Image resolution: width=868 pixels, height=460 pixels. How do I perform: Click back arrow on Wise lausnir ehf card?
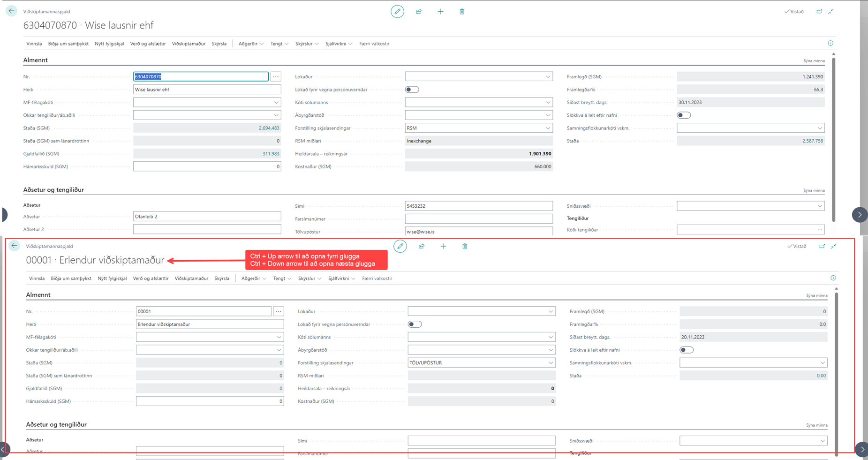click(x=12, y=11)
